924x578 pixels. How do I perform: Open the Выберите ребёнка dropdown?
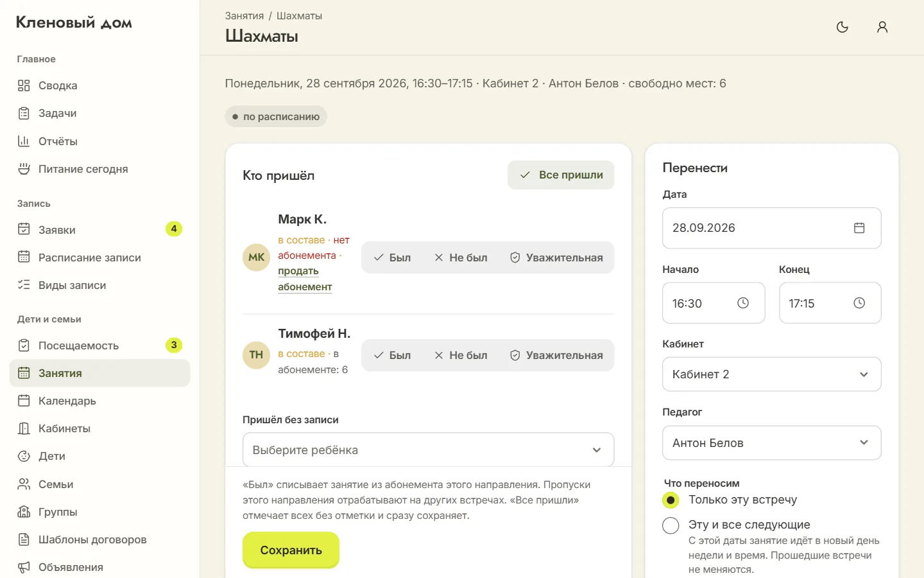tap(428, 450)
